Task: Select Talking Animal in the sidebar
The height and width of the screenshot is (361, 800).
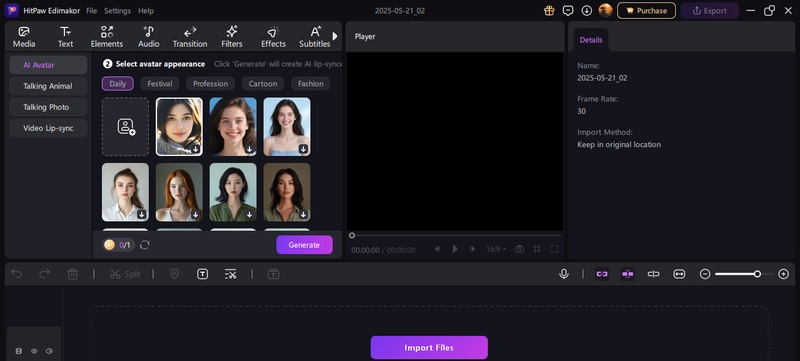Action: [48, 86]
